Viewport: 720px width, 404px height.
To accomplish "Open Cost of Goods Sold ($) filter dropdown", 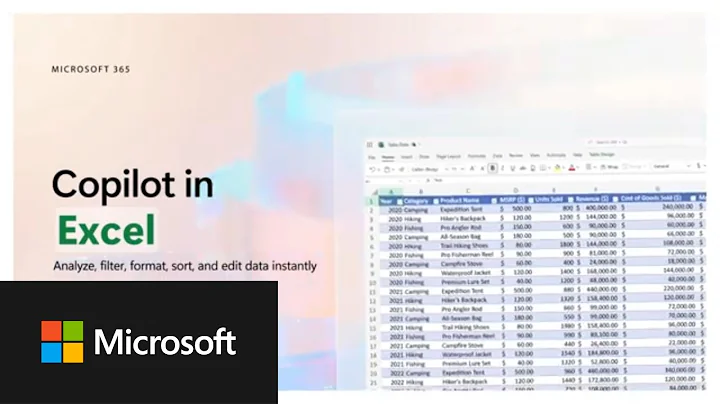I will tap(693, 198).
